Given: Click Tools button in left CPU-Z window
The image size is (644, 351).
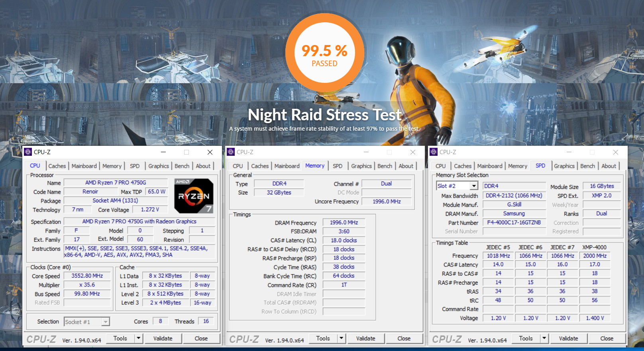Looking at the screenshot, I should pos(120,338).
